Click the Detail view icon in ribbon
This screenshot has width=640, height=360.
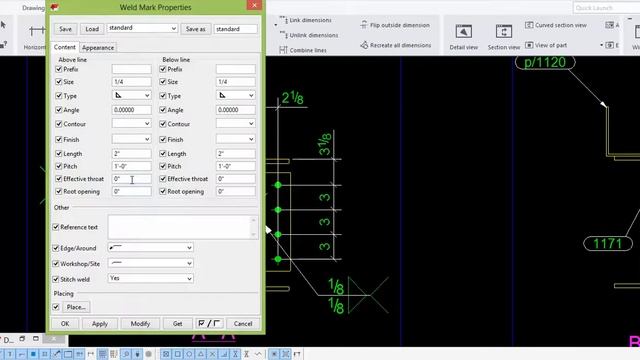coord(463,32)
